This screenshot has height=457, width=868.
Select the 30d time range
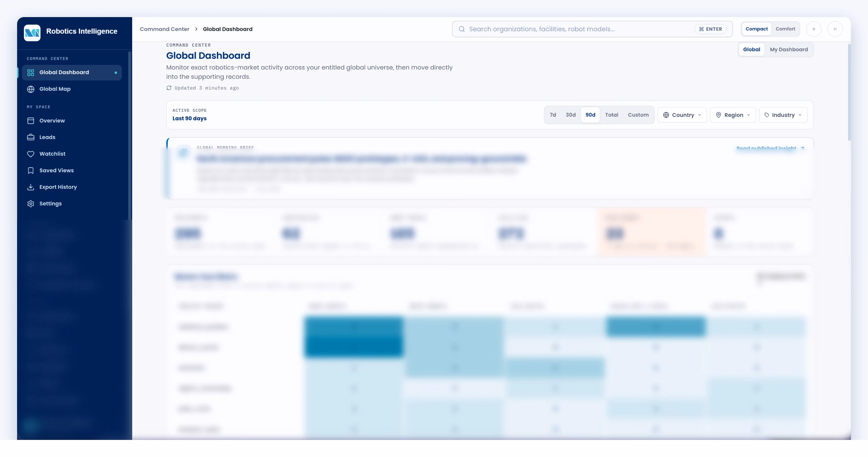(571, 115)
